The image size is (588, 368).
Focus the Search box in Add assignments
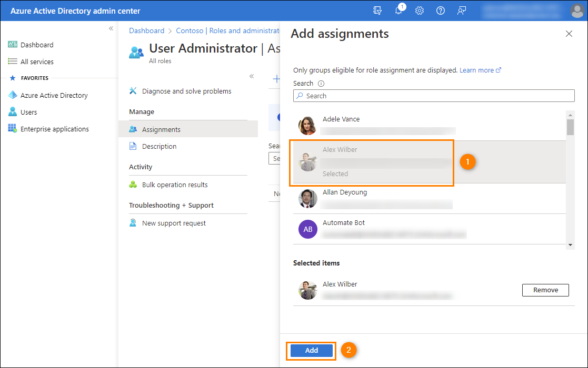point(434,96)
